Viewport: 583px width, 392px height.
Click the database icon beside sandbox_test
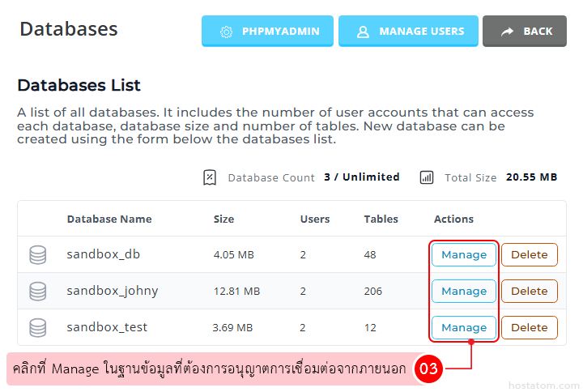pos(37,327)
